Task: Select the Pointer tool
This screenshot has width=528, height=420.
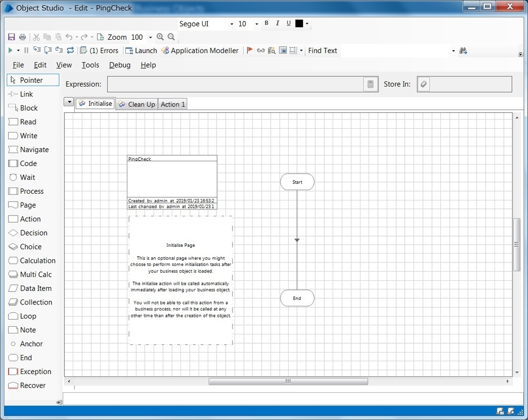Action: coord(33,80)
